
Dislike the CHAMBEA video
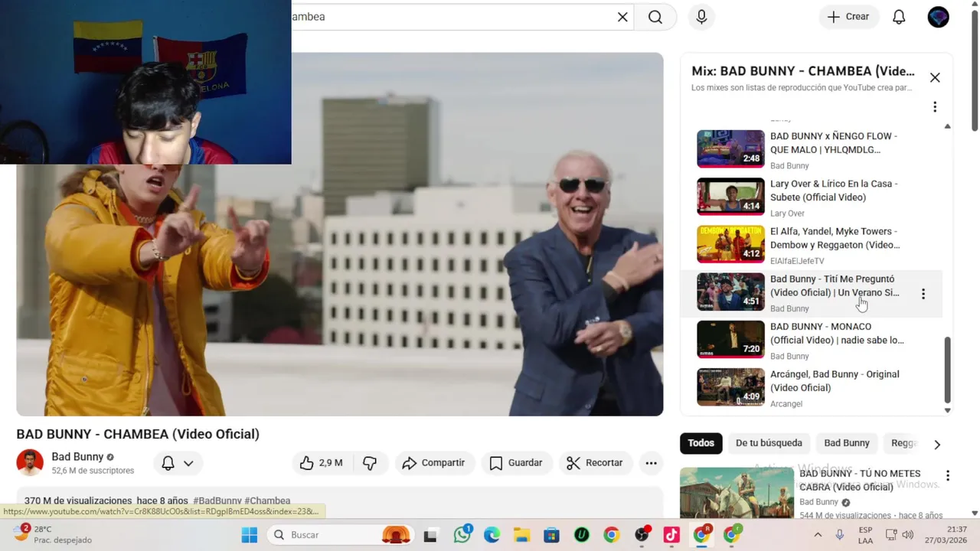(x=370, y=463)
